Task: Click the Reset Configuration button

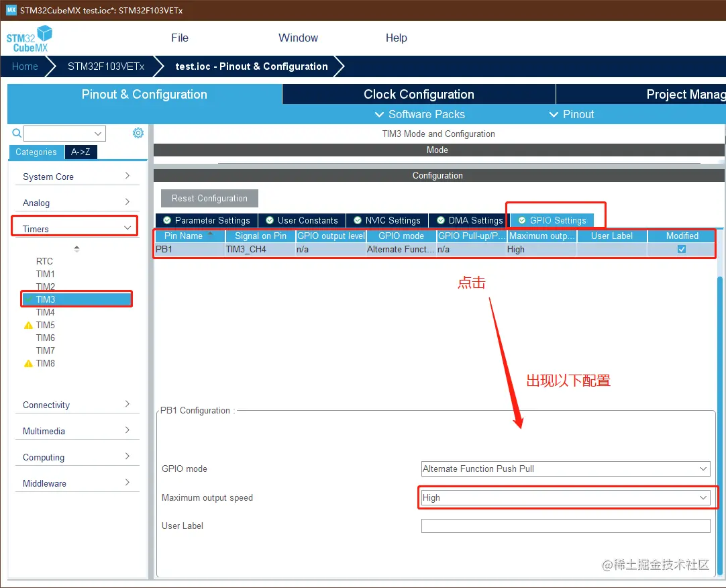Action: click(x=209, y=198)
